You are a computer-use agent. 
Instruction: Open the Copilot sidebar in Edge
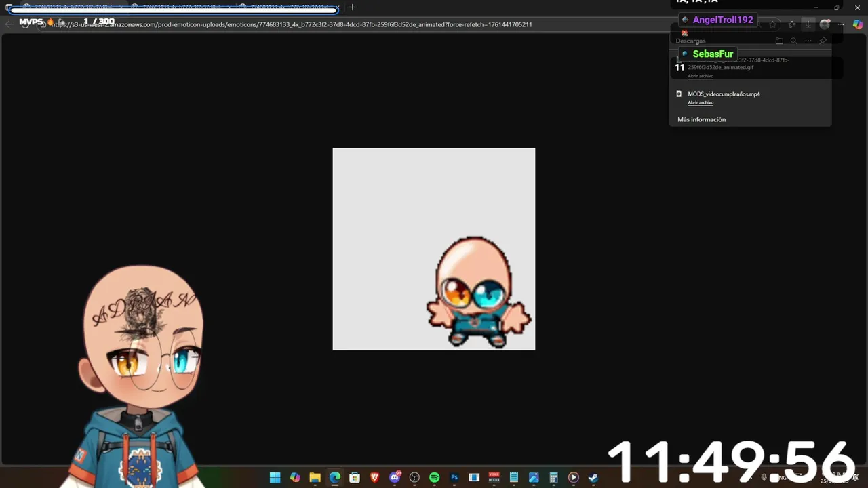858,24
